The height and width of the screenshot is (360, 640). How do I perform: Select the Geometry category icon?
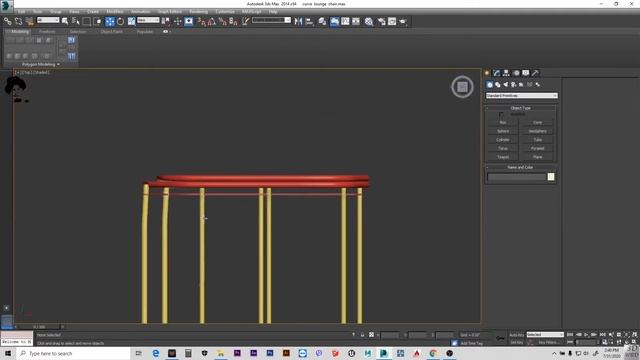[490, 84]
